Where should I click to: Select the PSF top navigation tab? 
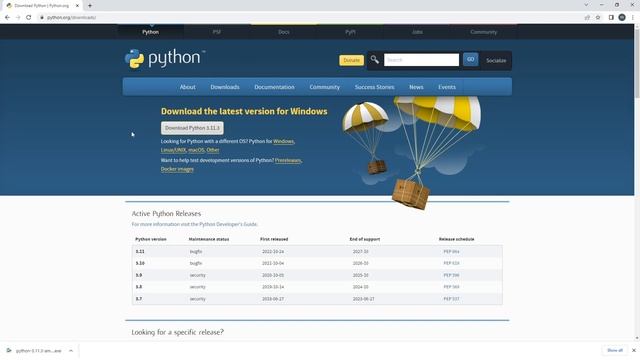[x=217, y=32]
